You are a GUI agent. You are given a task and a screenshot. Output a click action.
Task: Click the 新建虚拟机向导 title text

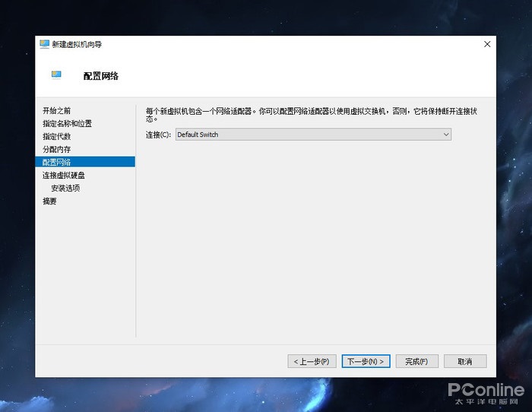tap(77, 44)
